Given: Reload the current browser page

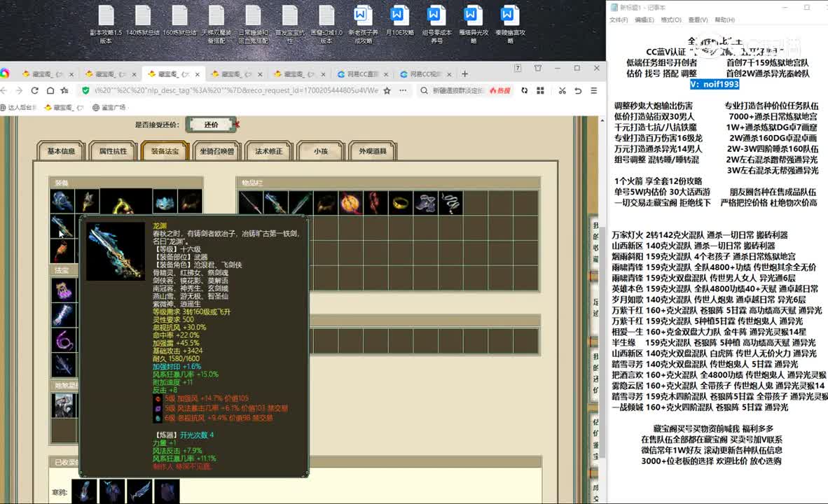Looking at the screenshot, I should [34, 91].
